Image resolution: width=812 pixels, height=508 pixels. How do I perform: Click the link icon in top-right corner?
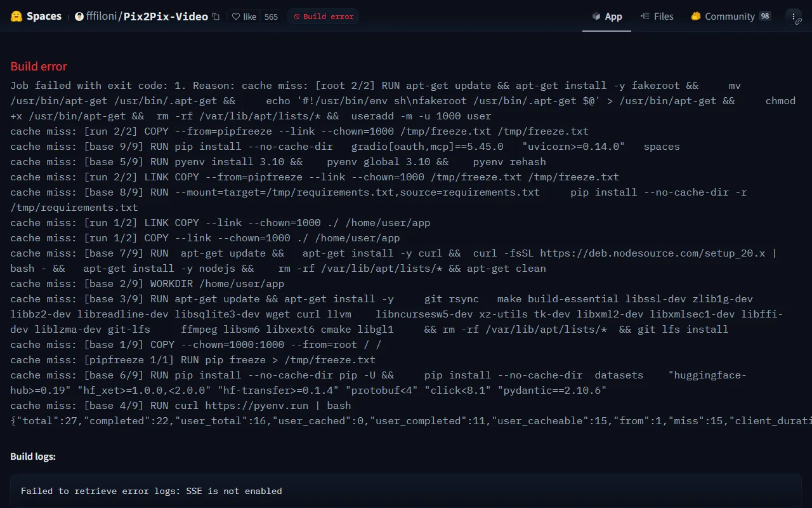click(798, 22)
